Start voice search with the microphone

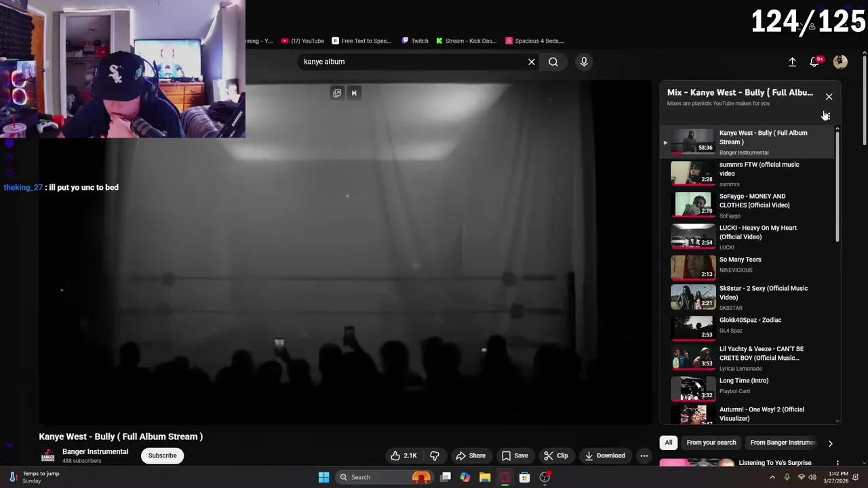pyautogui.click(x=584, y=62)
